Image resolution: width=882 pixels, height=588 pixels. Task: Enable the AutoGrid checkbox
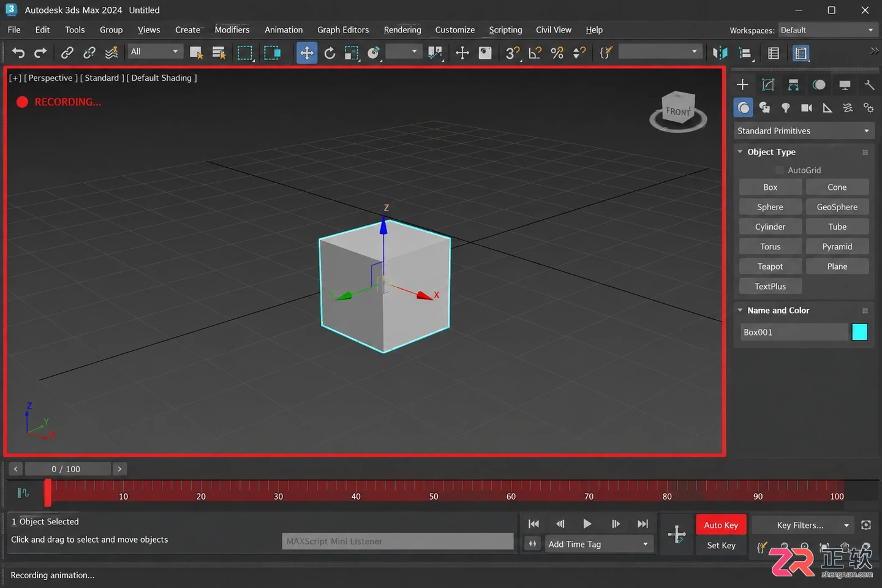tap(780, 170)
